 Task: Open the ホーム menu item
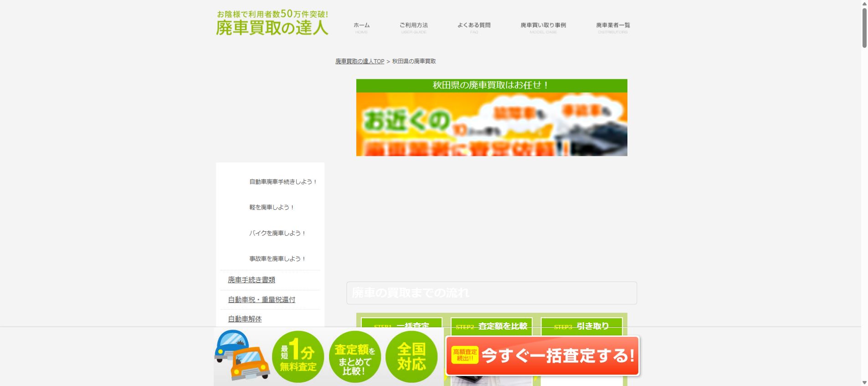click(361, 28)
